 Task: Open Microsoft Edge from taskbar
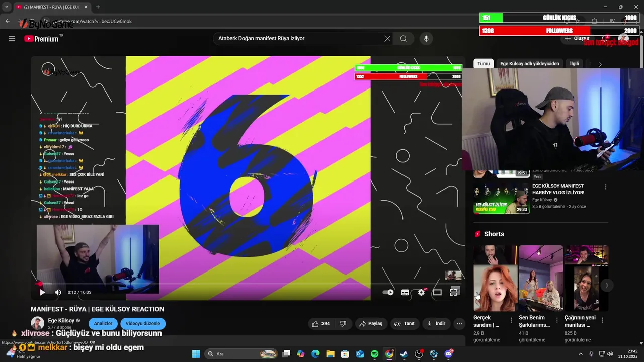click(x=315, y=354)
